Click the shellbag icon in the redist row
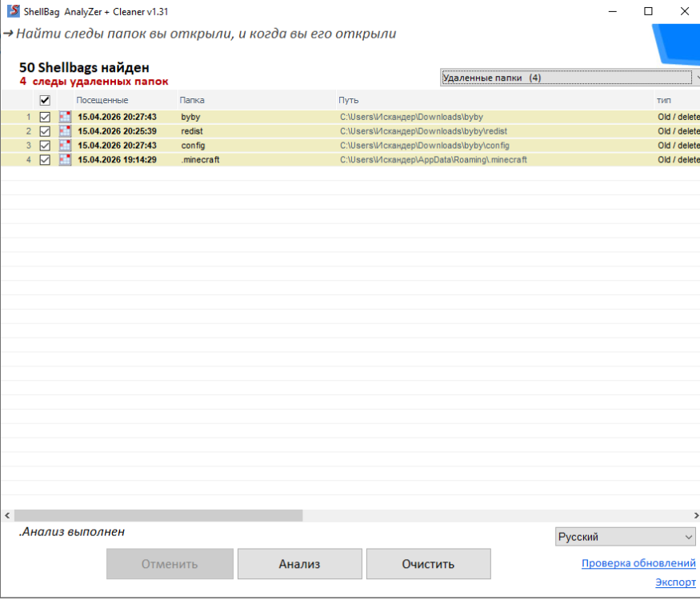The width and height of the screenshot is (700, 600). [65, 131]
